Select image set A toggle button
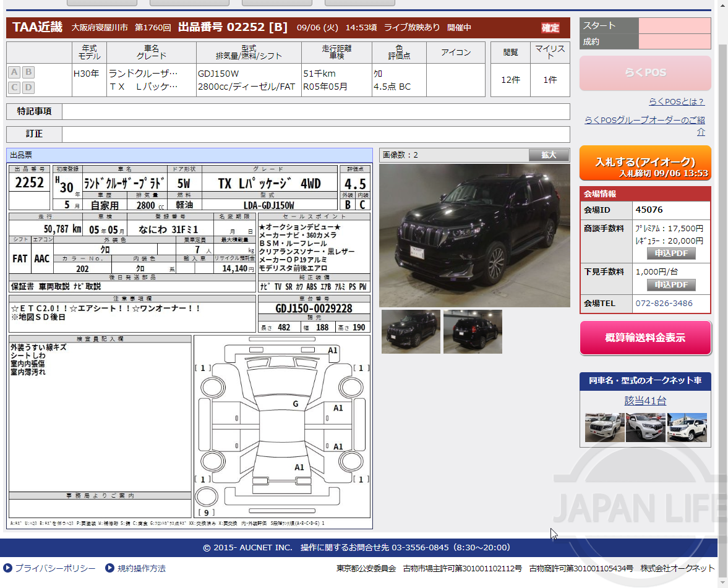This screenshot has width=728, height=588. (14, 72)
